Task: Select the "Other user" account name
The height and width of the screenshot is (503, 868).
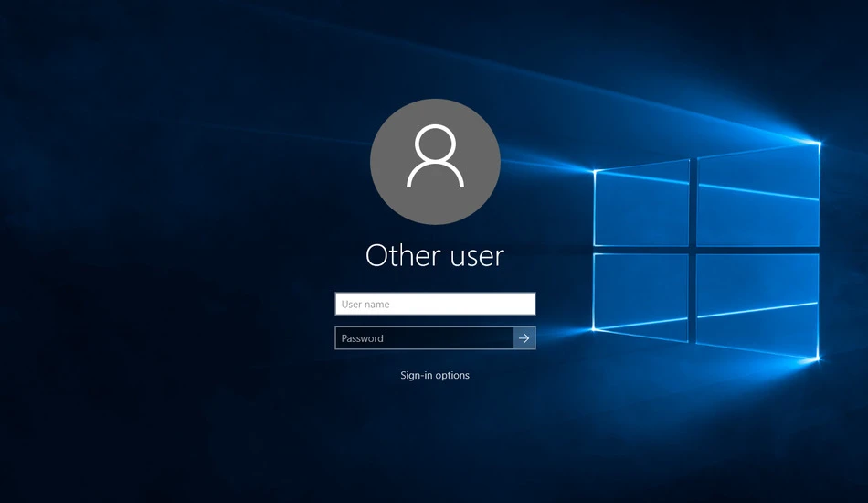Action: (435, 255)
